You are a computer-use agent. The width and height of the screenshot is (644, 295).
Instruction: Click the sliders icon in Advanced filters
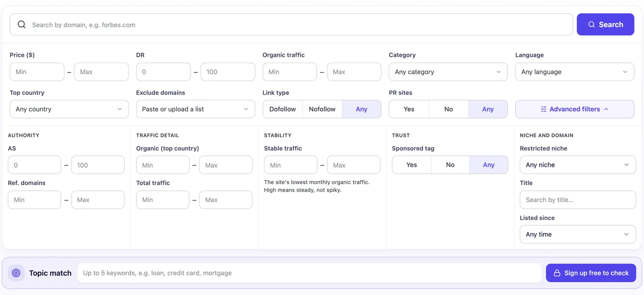tap(543, 109)
